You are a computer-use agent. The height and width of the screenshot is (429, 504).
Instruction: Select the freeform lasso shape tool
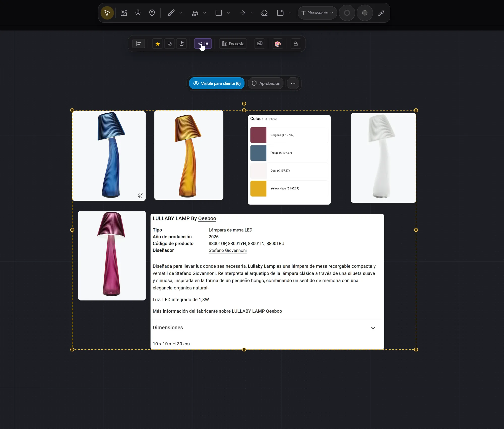click(x=195, y=13)
